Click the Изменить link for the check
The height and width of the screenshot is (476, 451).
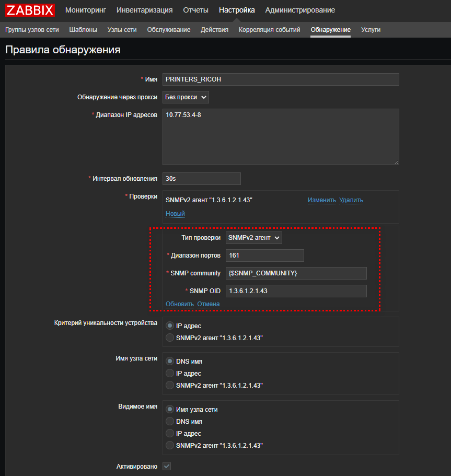pos(321,200)
